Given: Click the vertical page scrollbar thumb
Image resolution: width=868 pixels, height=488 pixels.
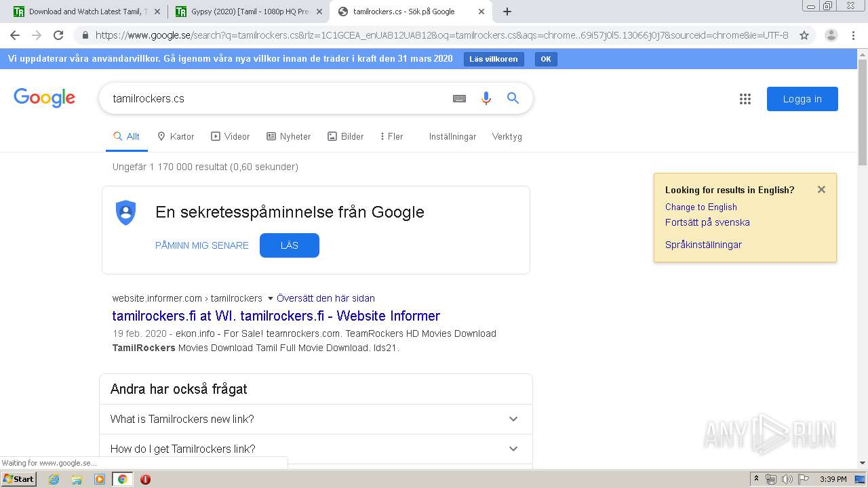Looking at the screenshot, I should 863,112.
